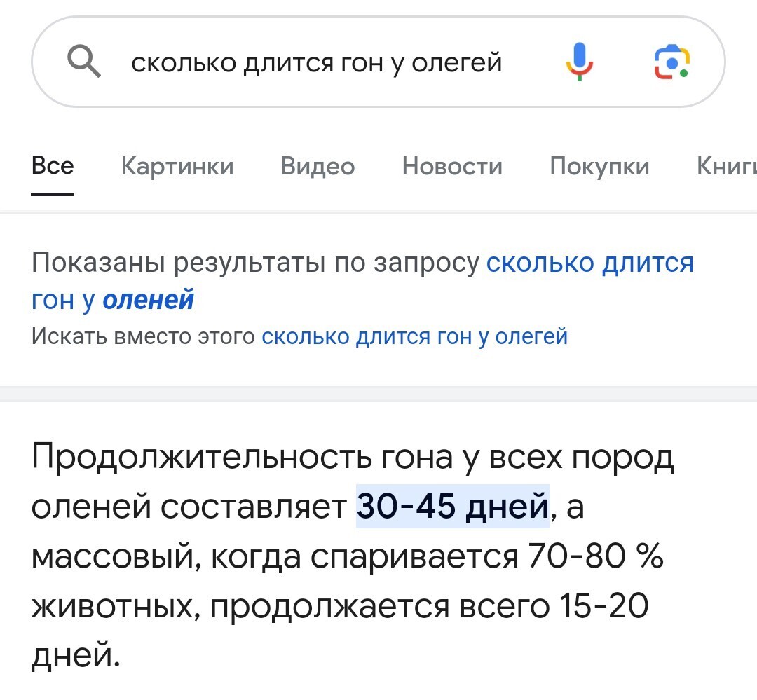Click the magnifying glass search icon
Viewport: 757px width, 700px height.
(x=84, y=63)
